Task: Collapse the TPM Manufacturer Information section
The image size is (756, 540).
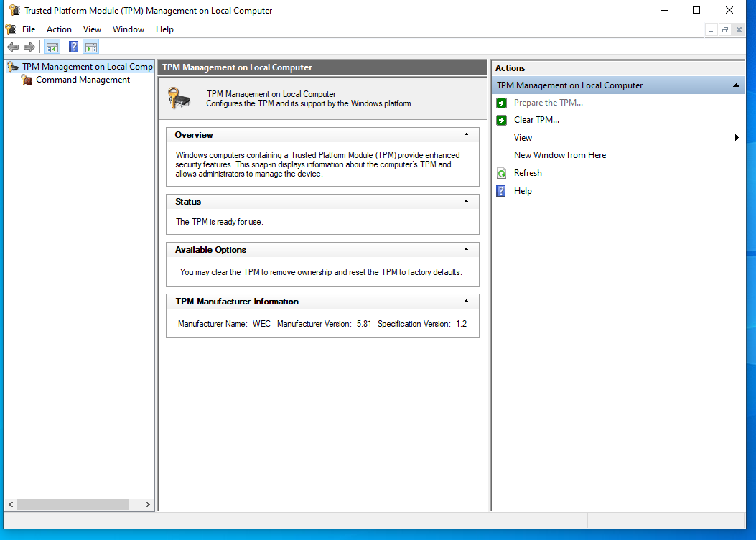Action: coord(466,301)
